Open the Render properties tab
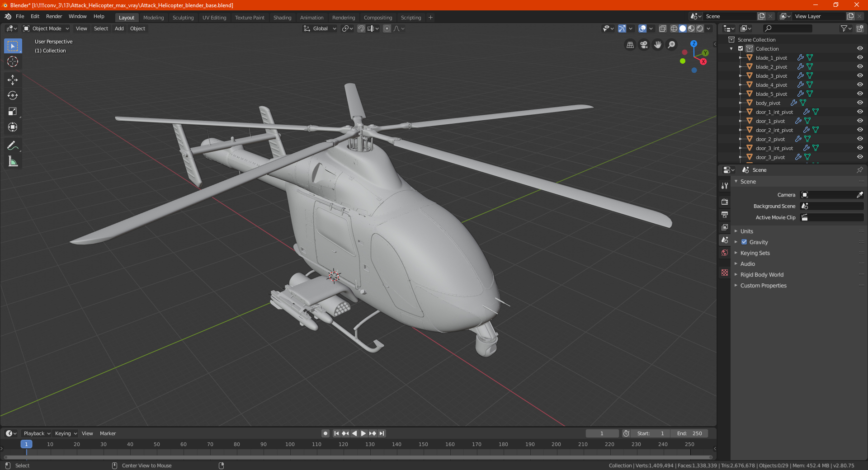The image size is (868, 470). 725,202
